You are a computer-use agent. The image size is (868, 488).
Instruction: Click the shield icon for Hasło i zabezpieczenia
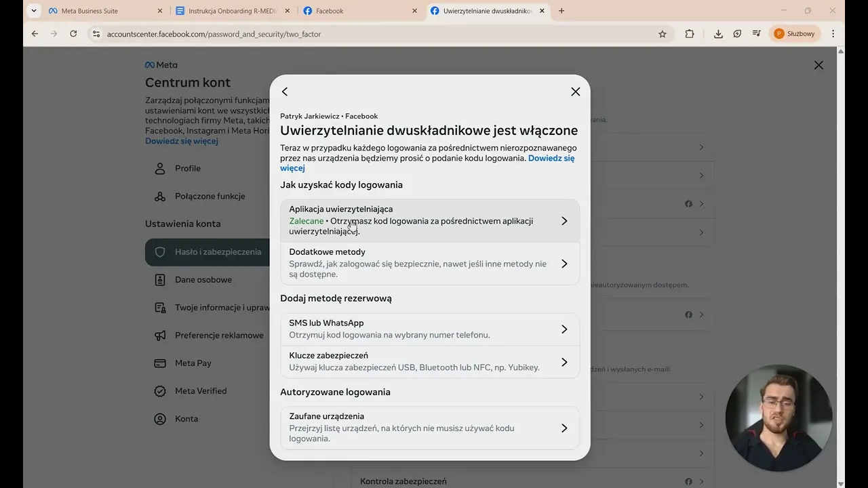[x=160, y=251]
